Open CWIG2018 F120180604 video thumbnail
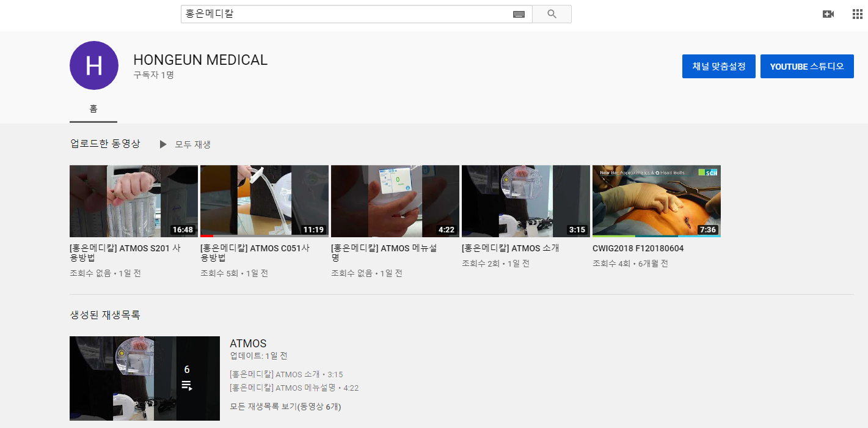The width and height of the screenshot is (868, 428). click(x=657, y=201)
